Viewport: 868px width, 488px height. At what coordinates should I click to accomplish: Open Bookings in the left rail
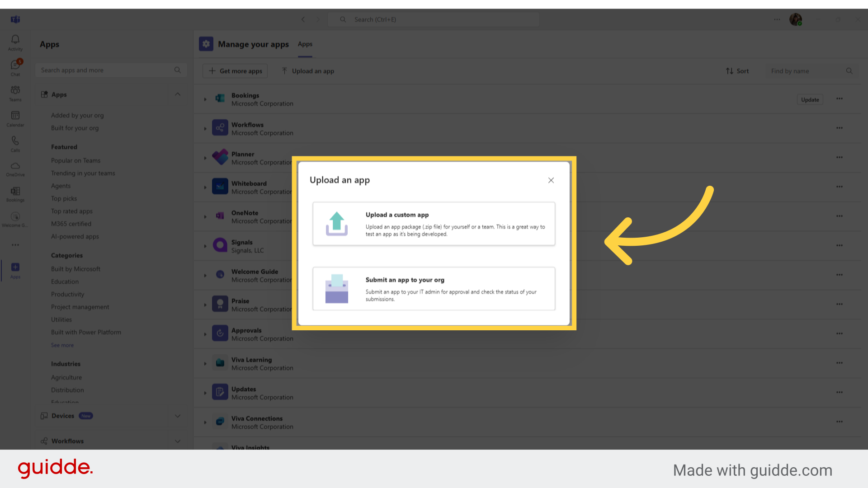point(15,194)
